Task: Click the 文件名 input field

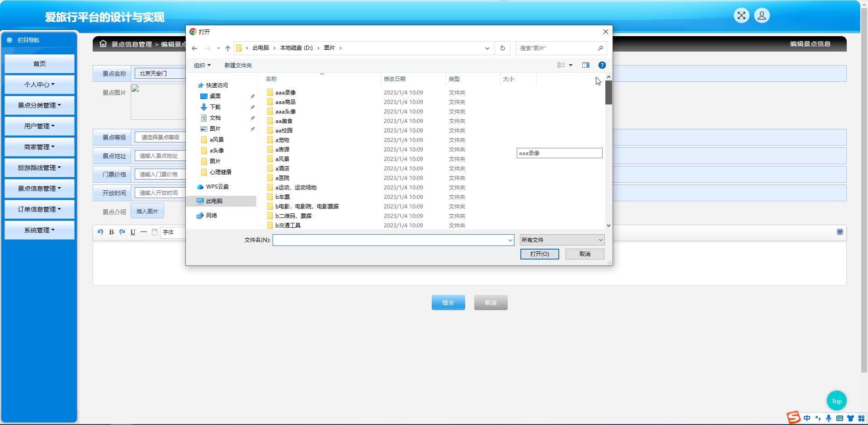Action: [391, 240]
